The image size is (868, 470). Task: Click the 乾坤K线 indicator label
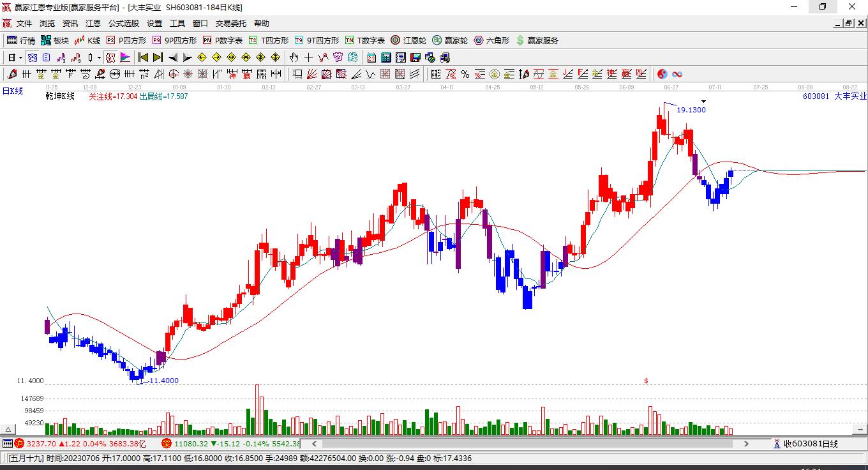[60, 96]
